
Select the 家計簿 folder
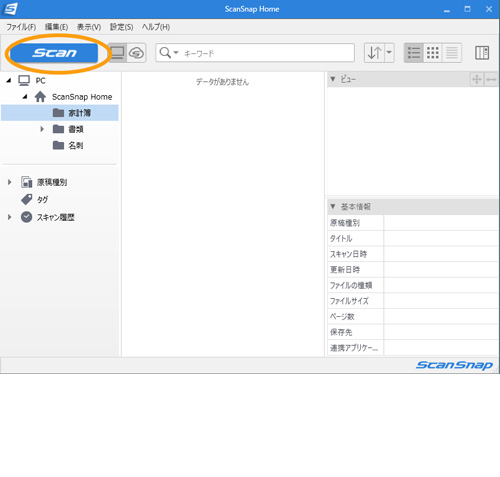60,113
